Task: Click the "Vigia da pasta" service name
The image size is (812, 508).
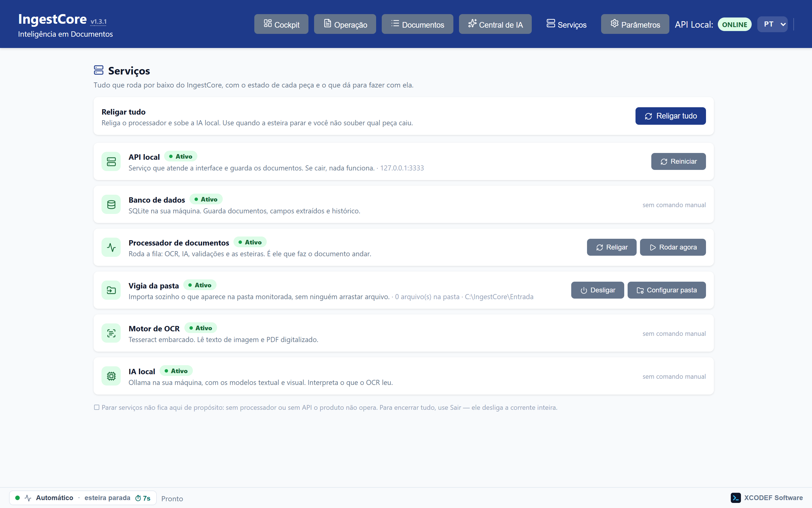Action: click(154, 286)
